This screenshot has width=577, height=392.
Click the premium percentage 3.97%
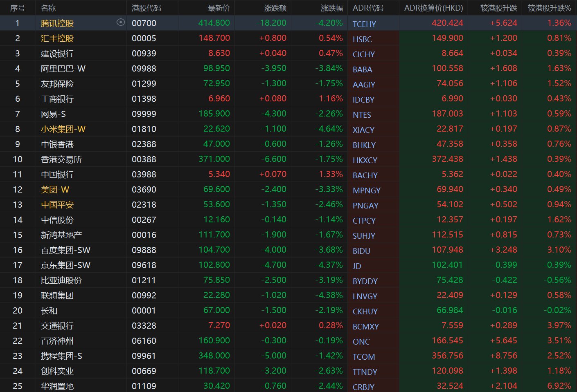click(x=559, y=325)
